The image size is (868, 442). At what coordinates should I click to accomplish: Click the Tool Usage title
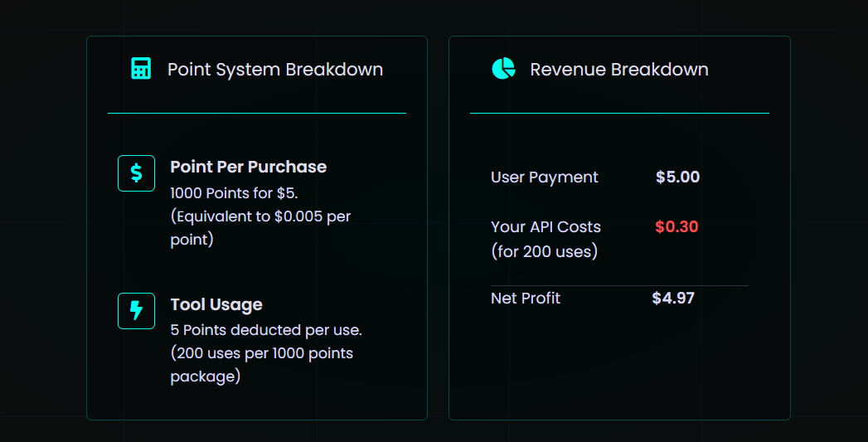point(216,304)
